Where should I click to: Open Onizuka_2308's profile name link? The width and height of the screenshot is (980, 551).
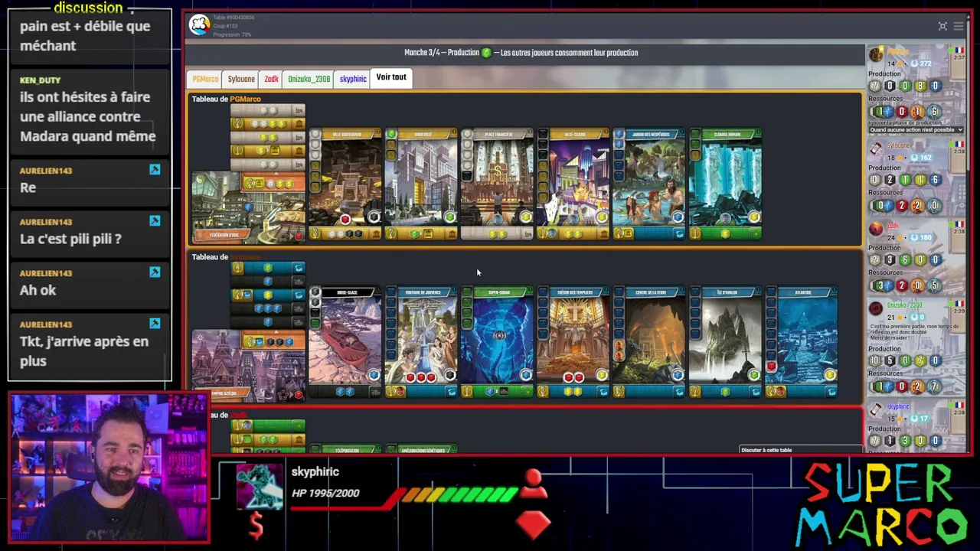(x=904, y=305)
